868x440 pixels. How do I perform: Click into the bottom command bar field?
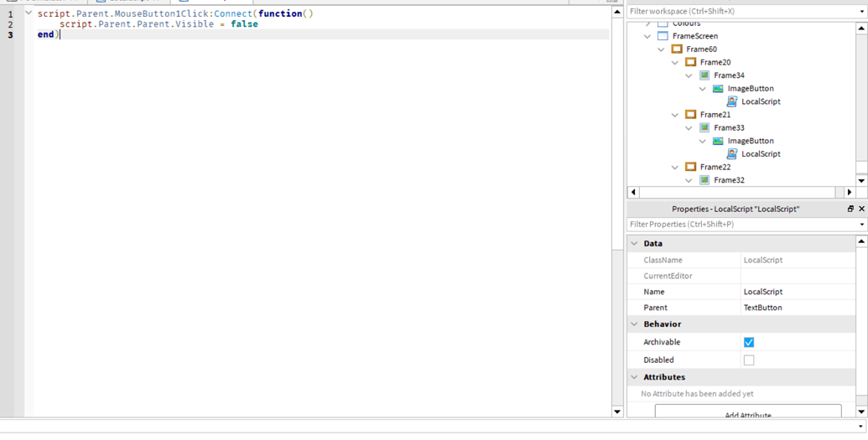click(x=428, y=426)
